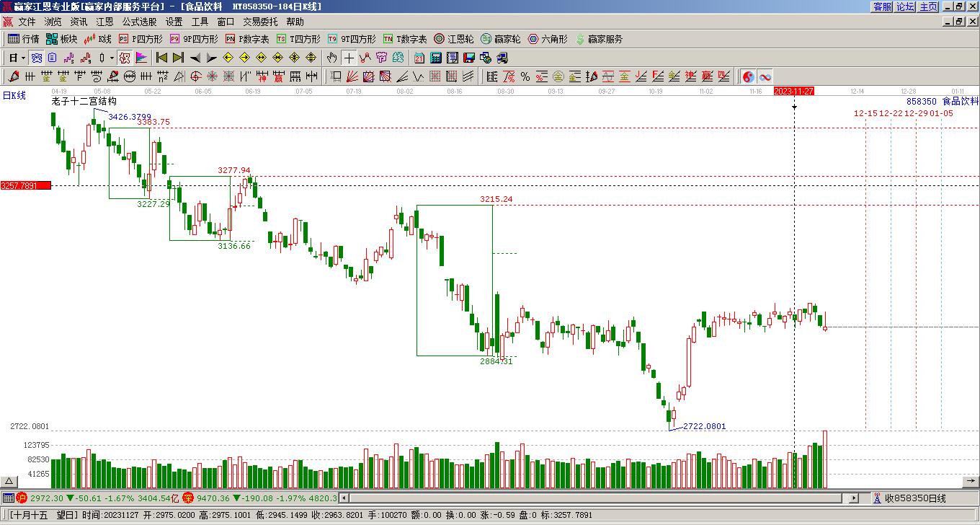This screenshot has height=525, width=980.
Task: Open the calculator icon
Action: (437, 58)
